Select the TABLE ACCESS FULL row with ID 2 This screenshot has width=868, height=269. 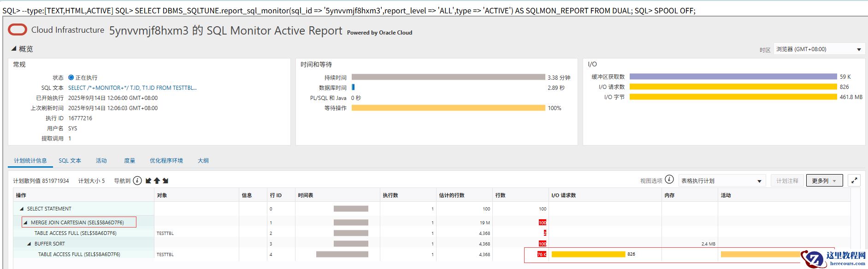click(431, 233)
